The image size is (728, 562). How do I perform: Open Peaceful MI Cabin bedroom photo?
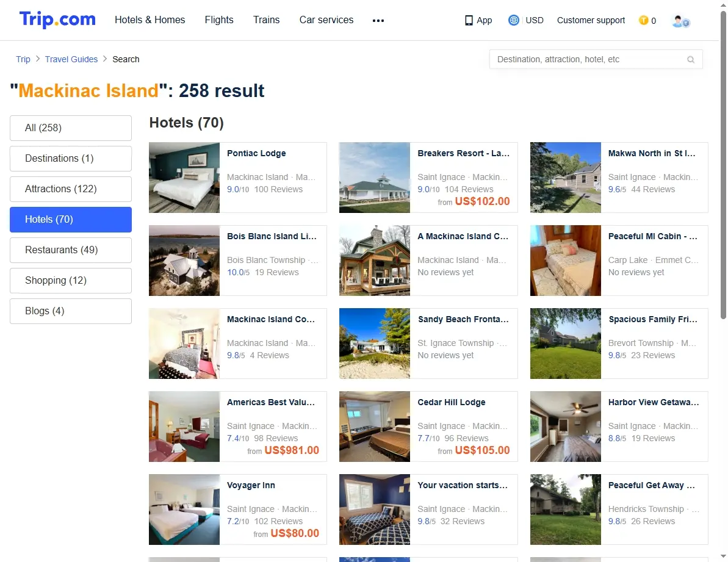[x=566, y=261]
